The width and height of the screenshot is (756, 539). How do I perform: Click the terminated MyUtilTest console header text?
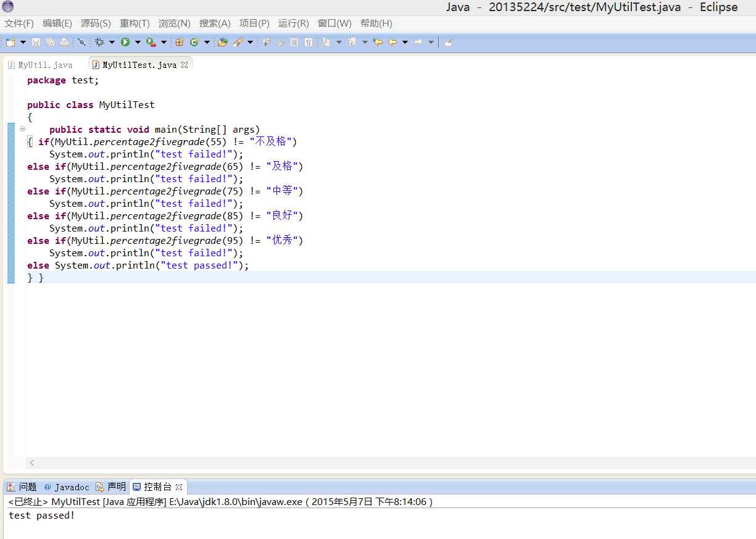tap(220, 502)
